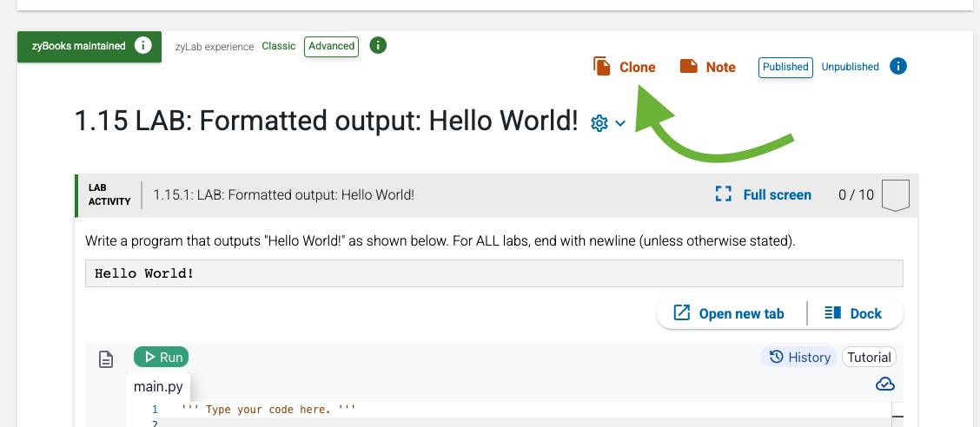The width and height of the screenshot is (980, 427).
Task: Click the file document icon left of Run
Action: point(106,359)
